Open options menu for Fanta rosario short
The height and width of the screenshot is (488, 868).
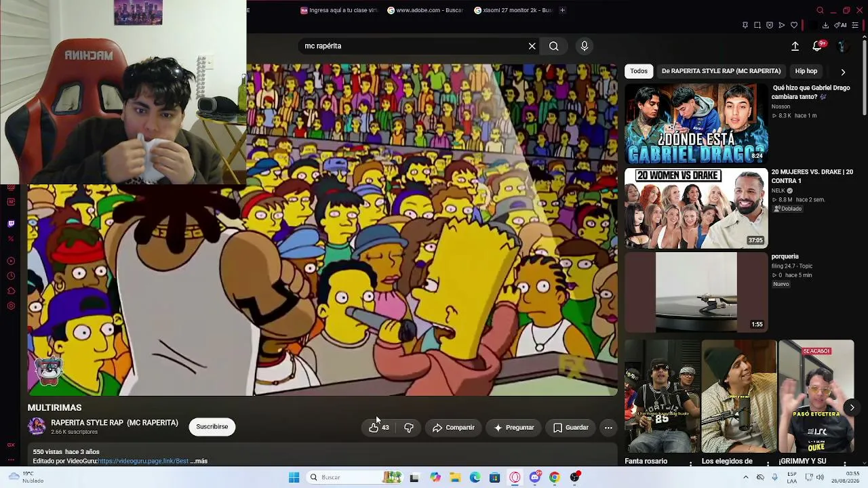tap(691, 463)
